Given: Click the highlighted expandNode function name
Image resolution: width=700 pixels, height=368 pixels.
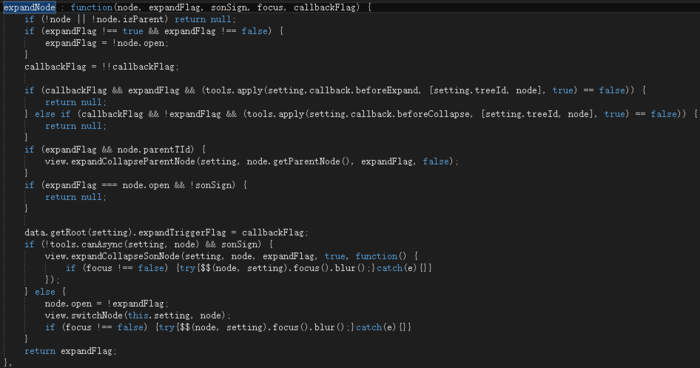Looking at the screenshot, I should coord(29,8).
